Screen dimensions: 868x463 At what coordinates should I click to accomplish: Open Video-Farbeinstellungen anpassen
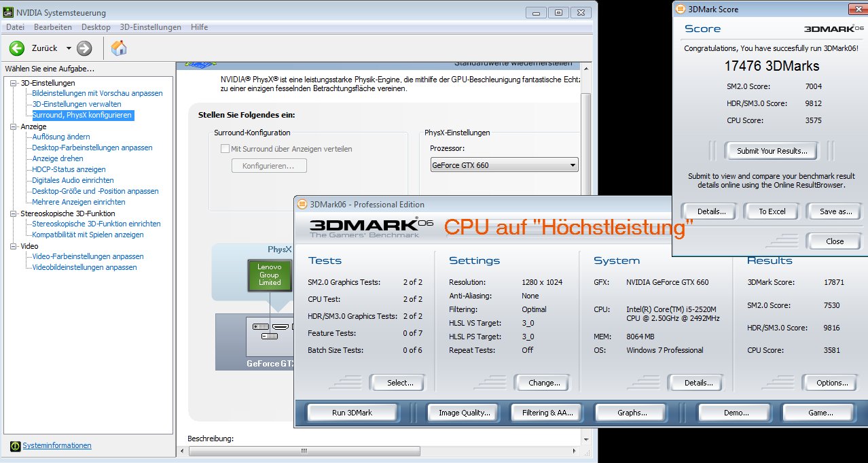tap(88, 256)
